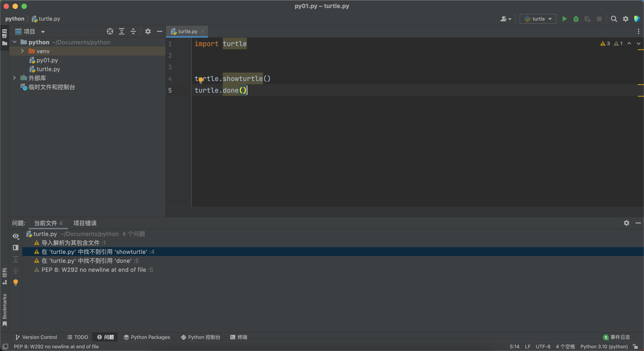Toggle the 问题 tool window button
644x351 pixels.
[106, 337]
